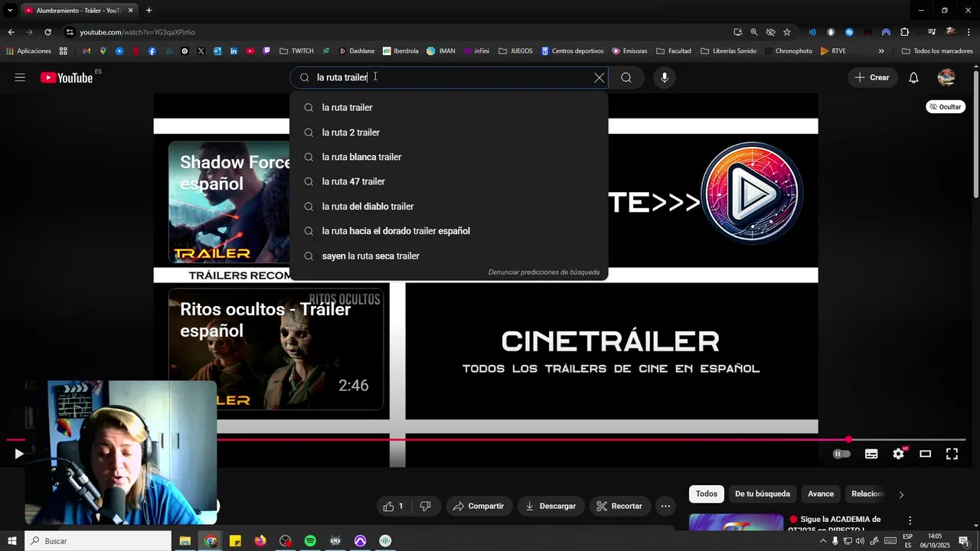Select the Avance filter chip
Viewport: 980px width, 551px height.
tap(821, 494)
